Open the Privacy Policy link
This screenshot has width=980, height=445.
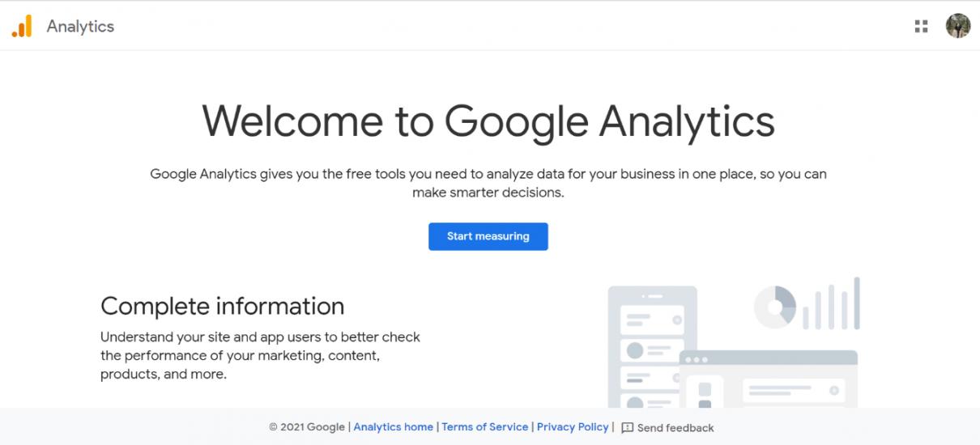click(573, 427)
